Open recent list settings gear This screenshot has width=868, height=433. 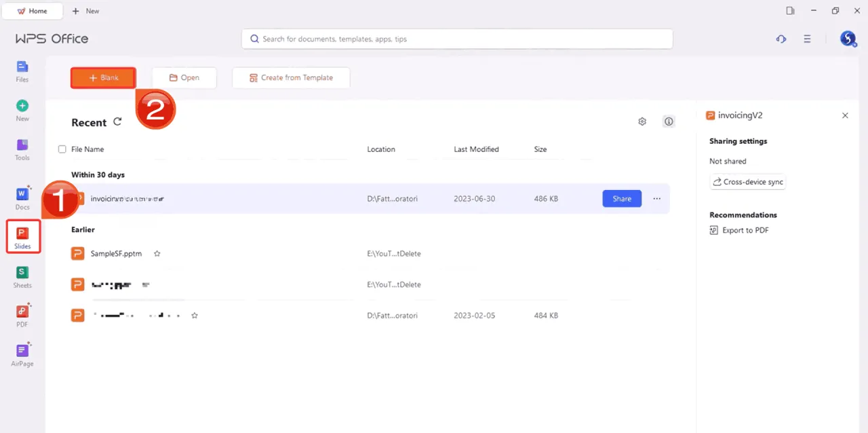click(x=642, y=121)
